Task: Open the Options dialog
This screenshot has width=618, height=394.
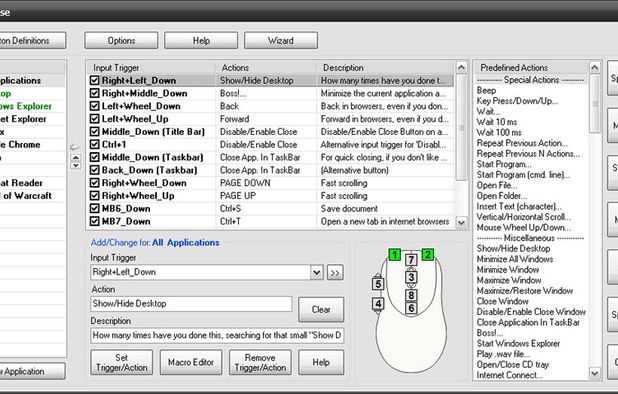Action: pos(121,41)
